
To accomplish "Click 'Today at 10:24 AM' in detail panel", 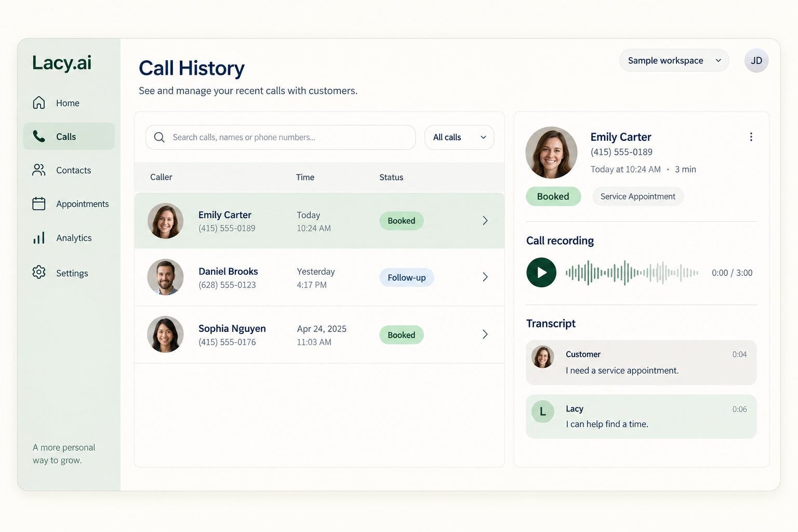I will 626,169.
